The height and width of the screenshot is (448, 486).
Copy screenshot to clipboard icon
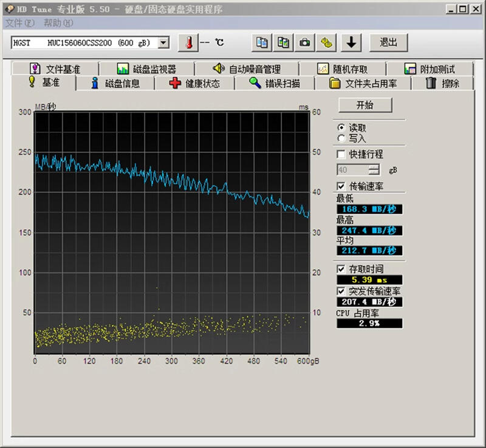click(x=283, y=42)
